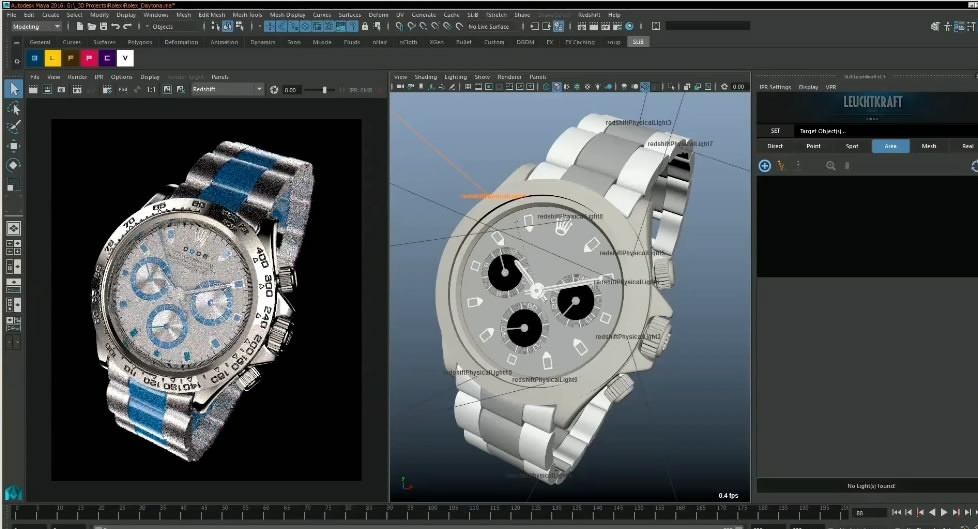Click the four-pane layout icon in sidebar
978x529 pixels.
(13, 248)
